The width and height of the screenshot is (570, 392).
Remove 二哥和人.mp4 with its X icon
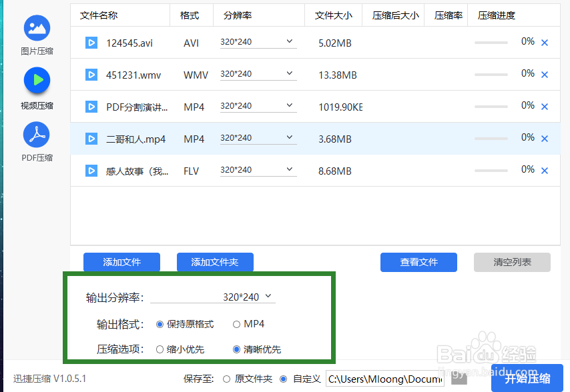pyautogui.click(x=545, y=139)
